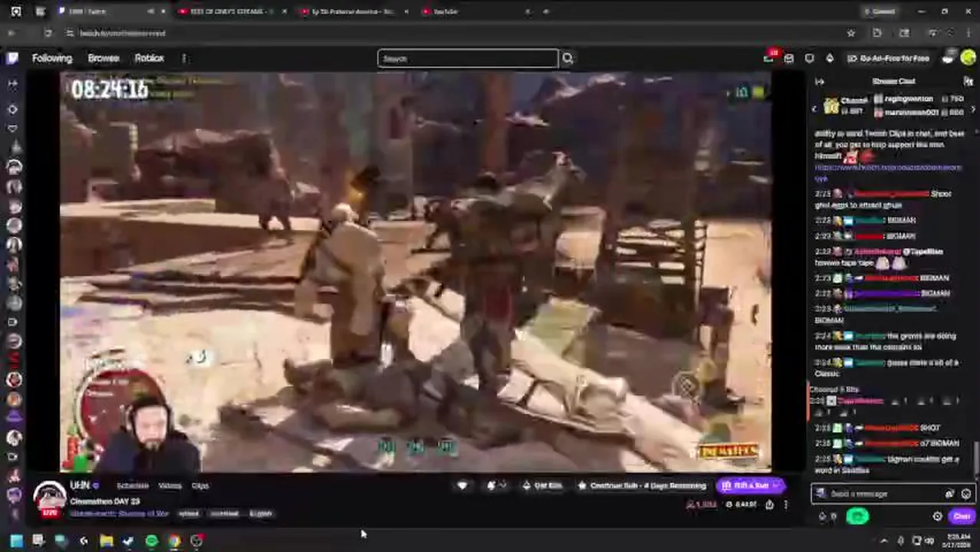Switch to the YouTube browser tab

coord(475,11)
